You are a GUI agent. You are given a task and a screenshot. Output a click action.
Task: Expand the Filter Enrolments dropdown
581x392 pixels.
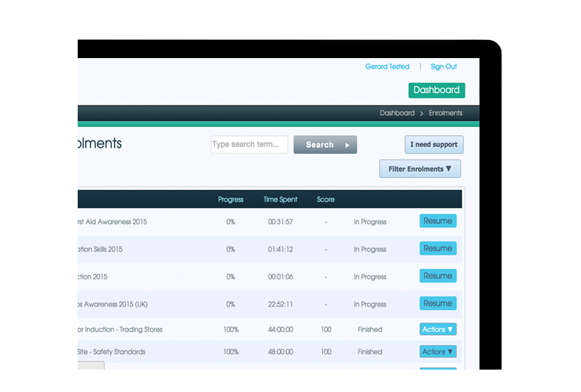pos(420,169)
